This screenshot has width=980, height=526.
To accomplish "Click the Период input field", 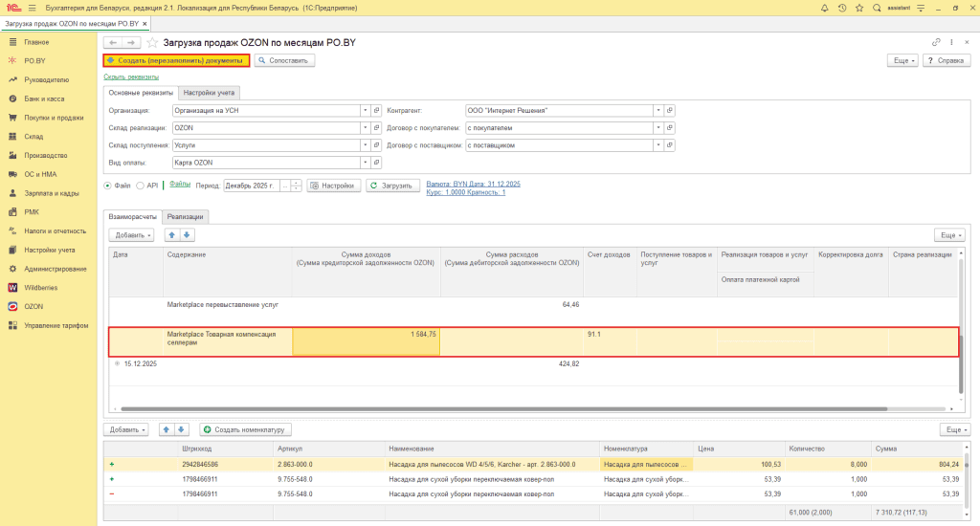I will 252,186.
